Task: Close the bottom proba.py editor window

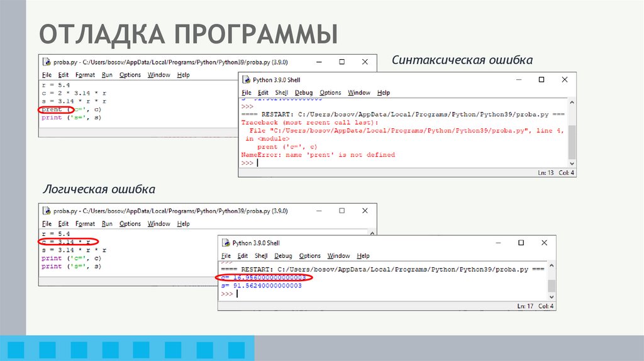Action: coord(365,211)
